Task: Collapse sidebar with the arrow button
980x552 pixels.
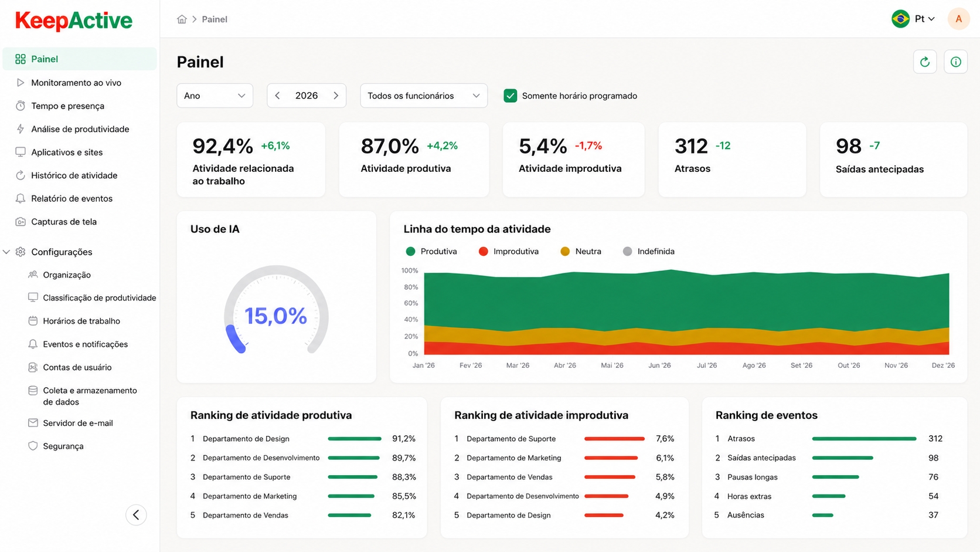Action: coord(136,515)
